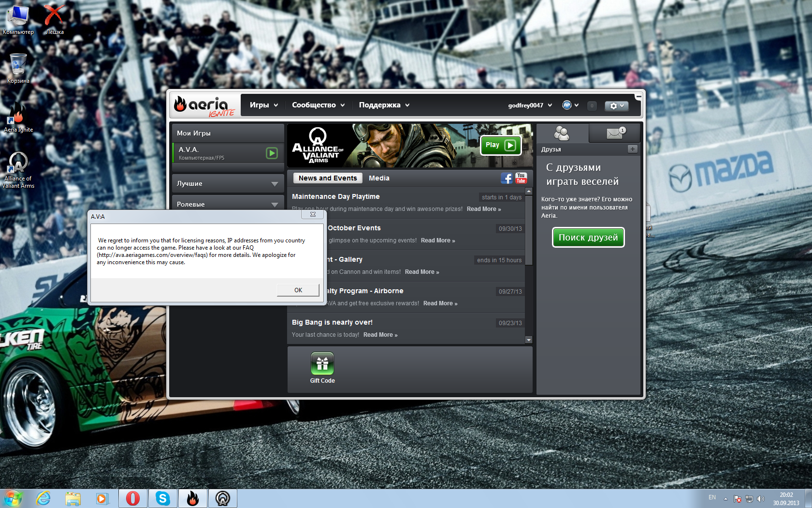
Task: Click the Поиск друзей button
Action: click(x=588, y=237)
